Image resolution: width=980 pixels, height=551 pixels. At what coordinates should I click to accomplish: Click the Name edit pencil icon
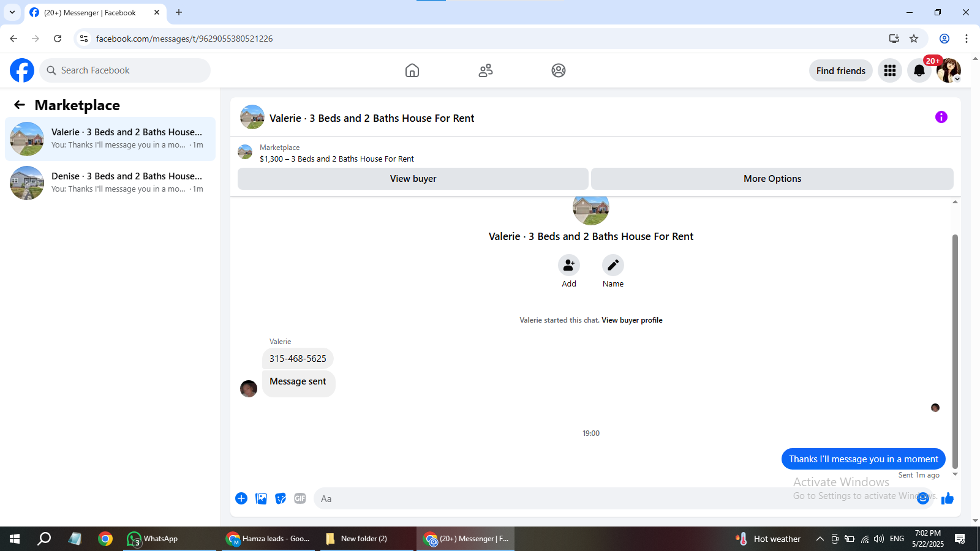613,265
